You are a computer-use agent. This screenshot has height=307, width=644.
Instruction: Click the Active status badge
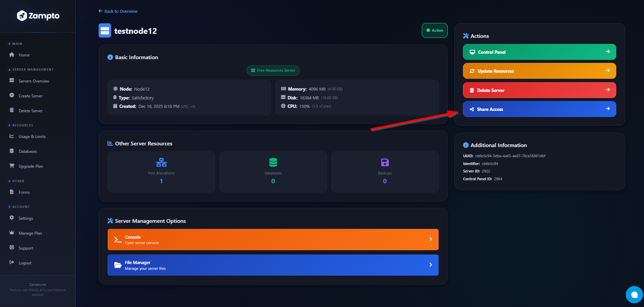point(435,30)
